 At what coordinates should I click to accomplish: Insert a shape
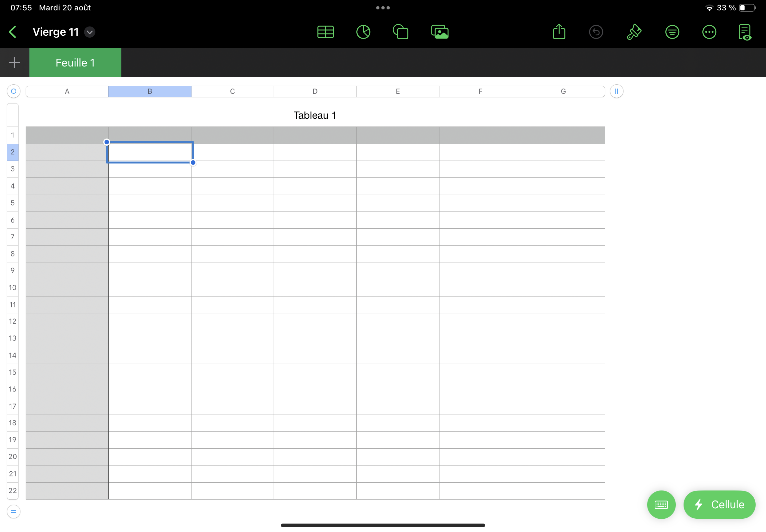[x=401, y=32]
